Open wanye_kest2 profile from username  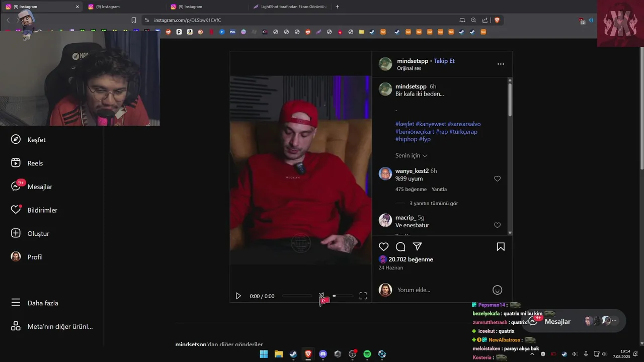412,171
